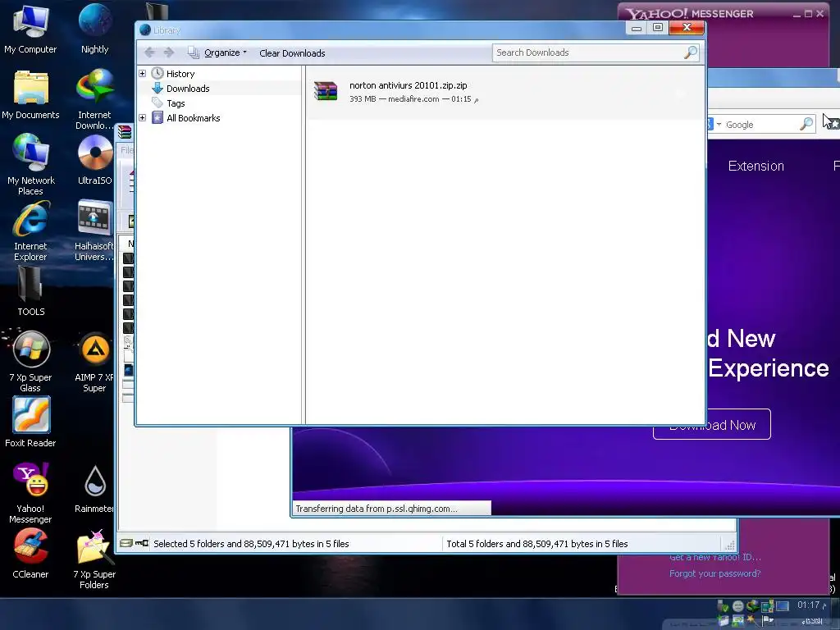The height and width of the screenshot is (630, 840).
Task: Open the TOOLS desktop icon
Action: click(30, 292)
